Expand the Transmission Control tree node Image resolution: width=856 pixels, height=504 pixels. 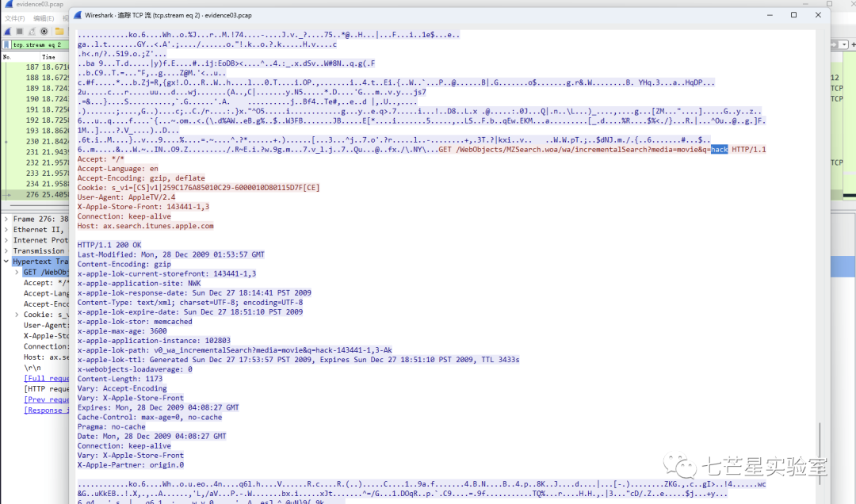pyautogui.click(x=6, y=251)
